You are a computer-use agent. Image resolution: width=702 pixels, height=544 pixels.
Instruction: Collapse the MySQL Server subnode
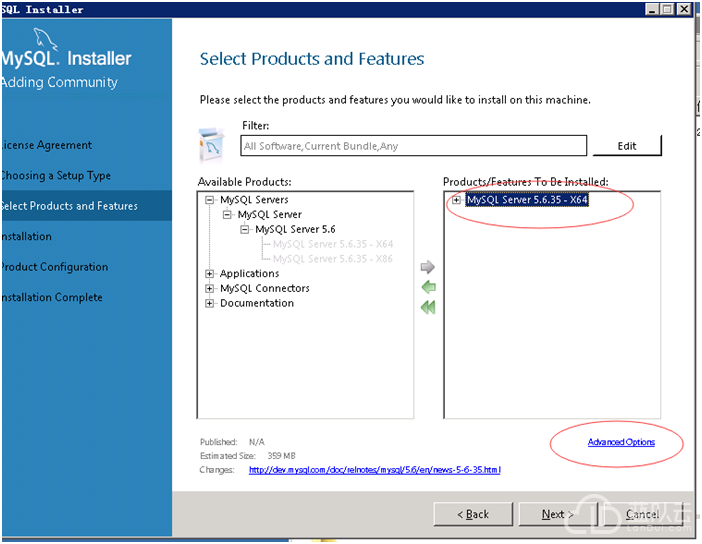[227, 214]
